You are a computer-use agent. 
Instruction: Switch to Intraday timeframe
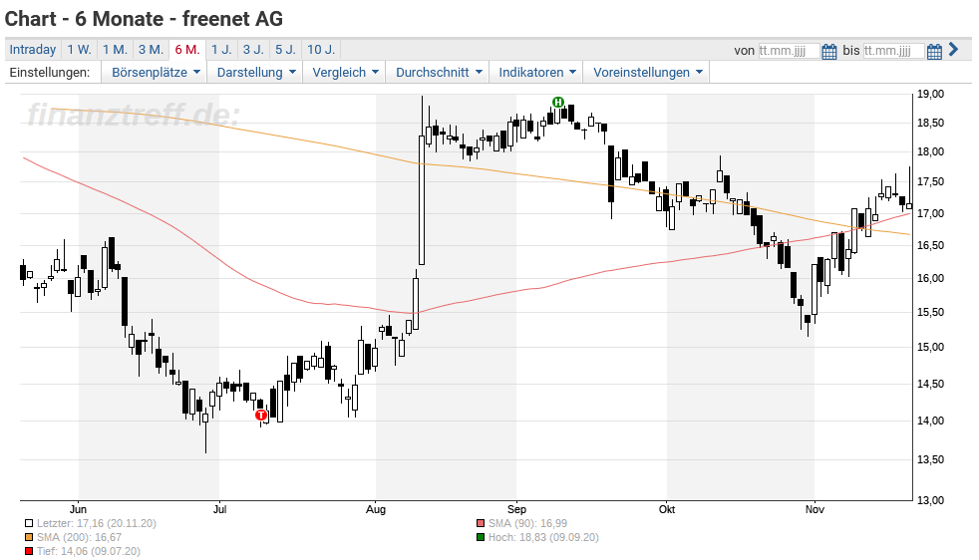coord(33,49)
